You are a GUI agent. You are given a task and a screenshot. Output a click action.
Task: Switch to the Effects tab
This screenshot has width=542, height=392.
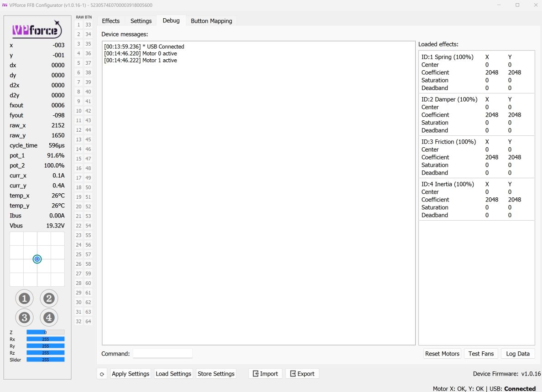(x=110, y=21)
